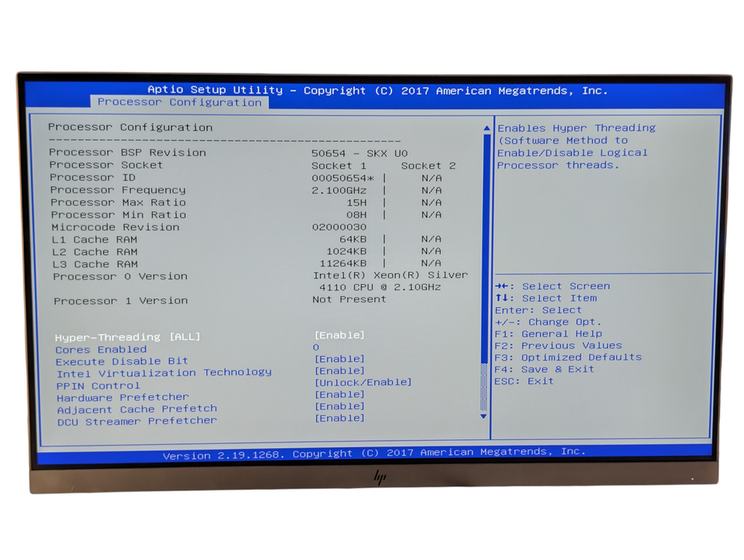This screenshot has height=560, width=744.
Task: Click the Enter: Select hint
Action: [538, 310]
